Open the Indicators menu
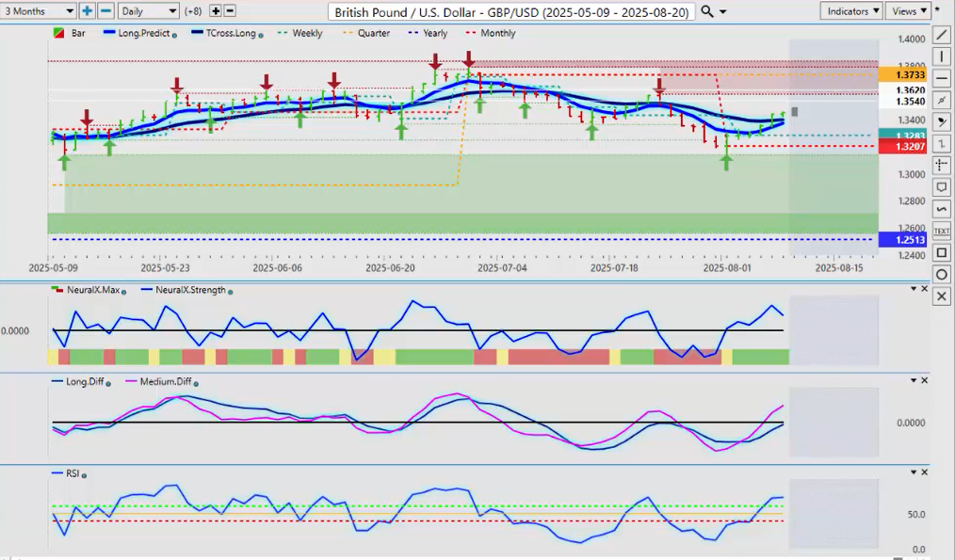955x560 pixels. click(x=851, y=11)
